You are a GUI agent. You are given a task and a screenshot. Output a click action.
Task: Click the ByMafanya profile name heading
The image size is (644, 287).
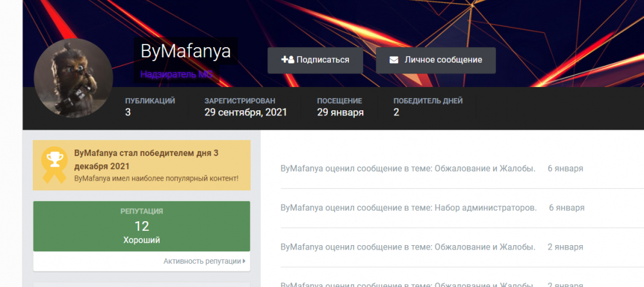coord(185,52)
